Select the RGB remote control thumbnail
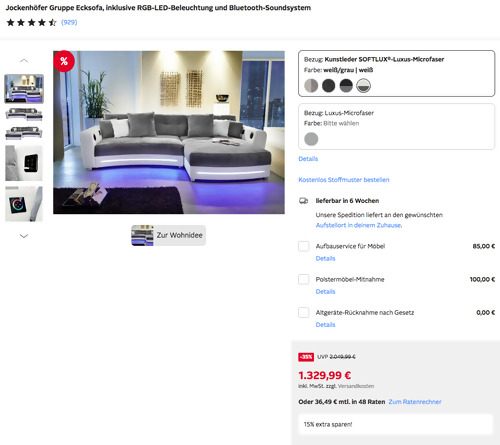 tap(24, 204)
